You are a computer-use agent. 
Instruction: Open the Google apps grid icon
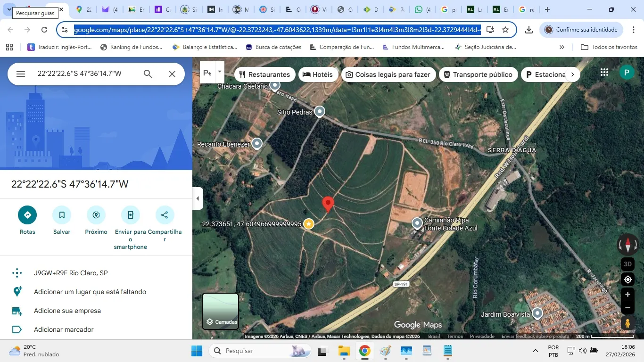point(604,72)
